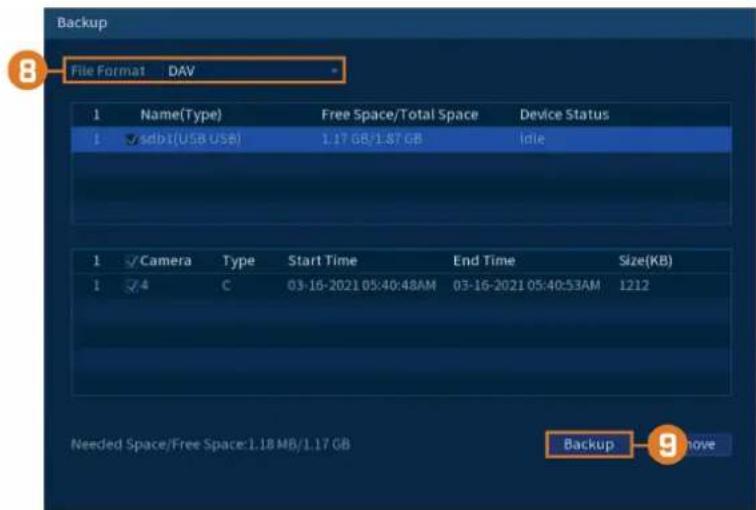Viewport: 756px width, 510px height.
Task: Click the Type column header in recordings table
Action: (238, 261)
